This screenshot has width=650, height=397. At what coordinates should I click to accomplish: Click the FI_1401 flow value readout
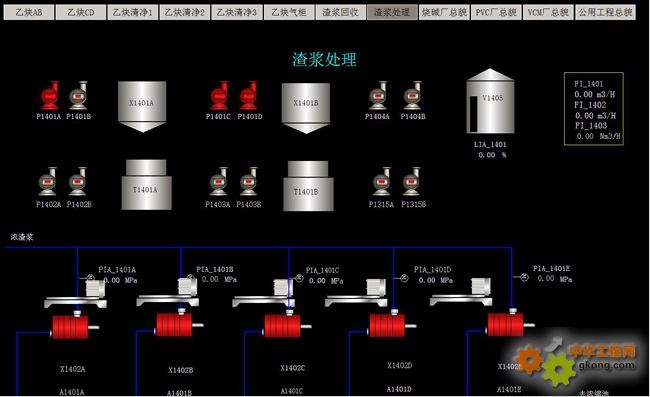click(x=594, y=94)
